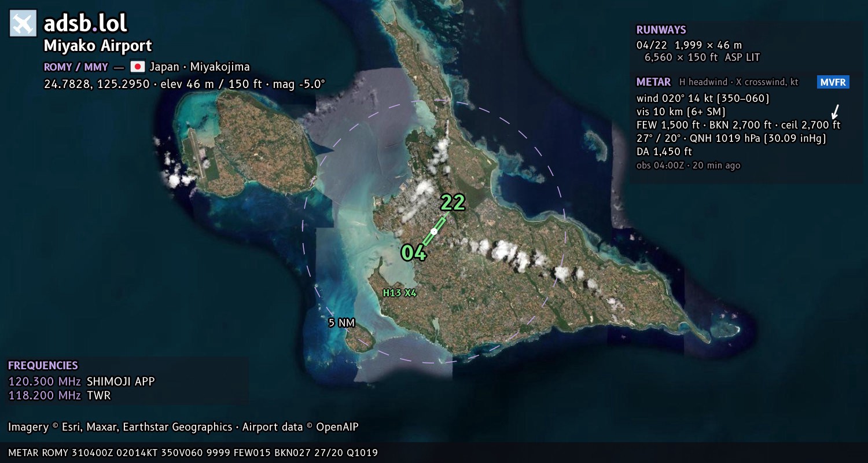The width and height of the screenshot is (868, 463).
Task: Open the FREQUENCIES panel heading
Action: coord(43,366)
